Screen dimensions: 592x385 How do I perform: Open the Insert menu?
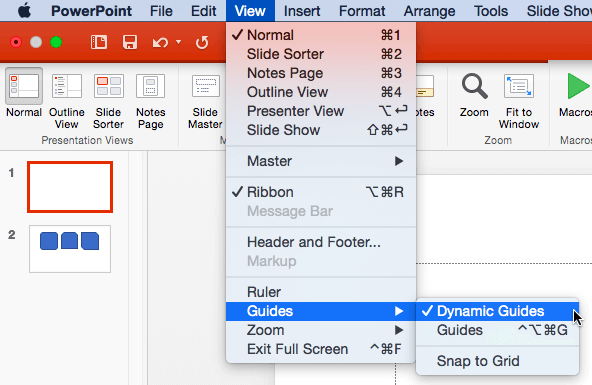point(302,11)
